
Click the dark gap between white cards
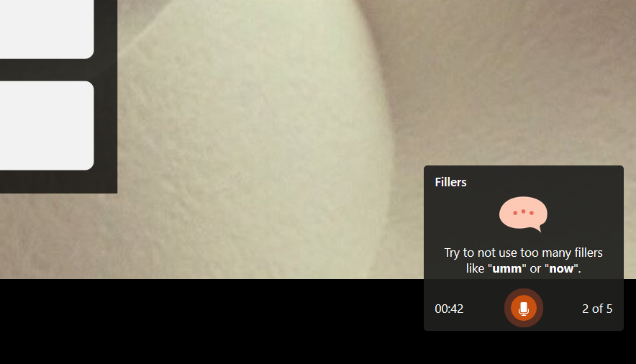pos(47,70)
